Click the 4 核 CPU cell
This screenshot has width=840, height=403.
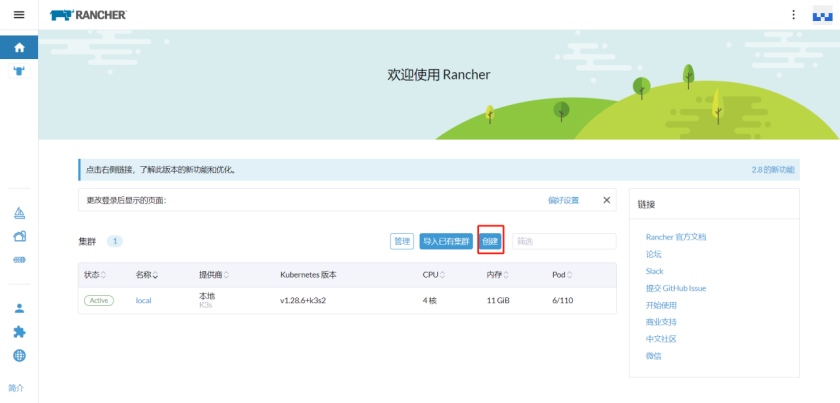tap(430, 301)
